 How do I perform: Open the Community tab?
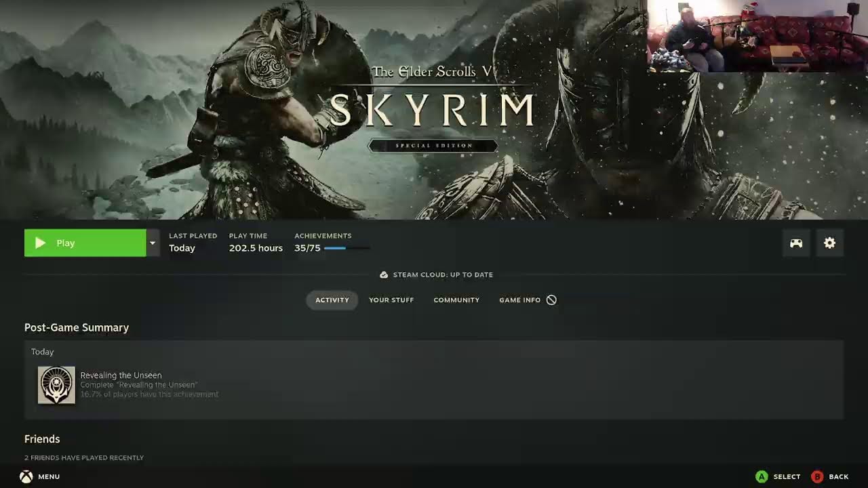point(456,300)
